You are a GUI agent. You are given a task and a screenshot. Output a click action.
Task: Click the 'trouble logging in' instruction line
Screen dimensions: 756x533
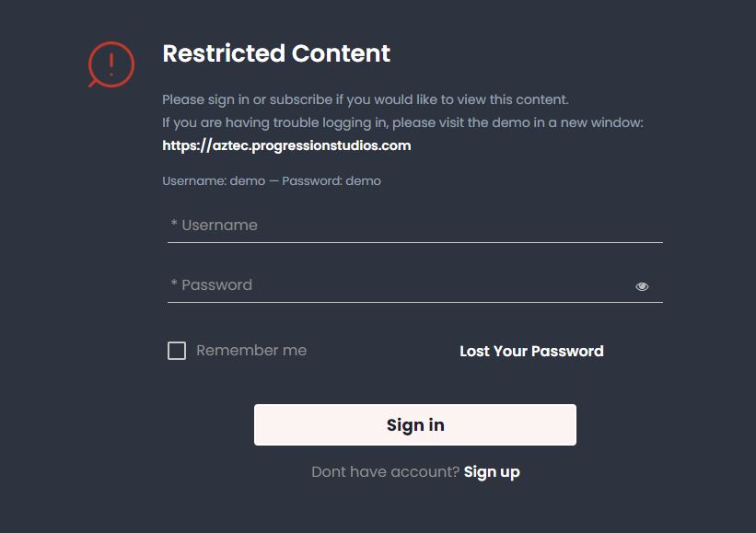point(402,122)
